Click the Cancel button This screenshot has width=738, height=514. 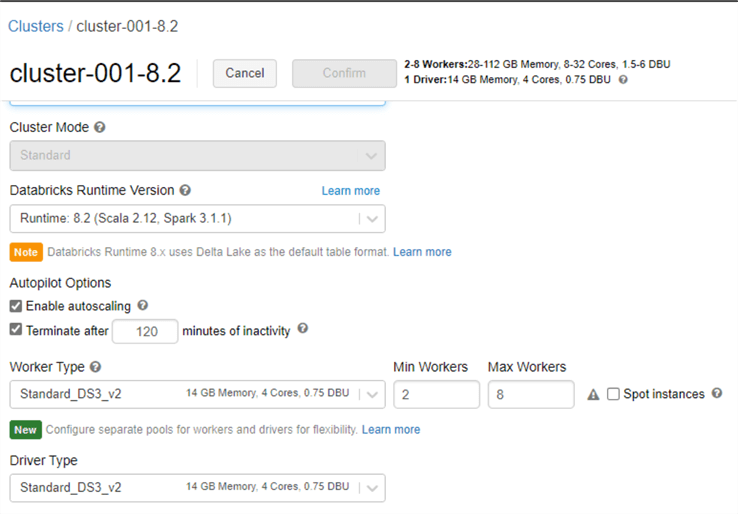245,73
